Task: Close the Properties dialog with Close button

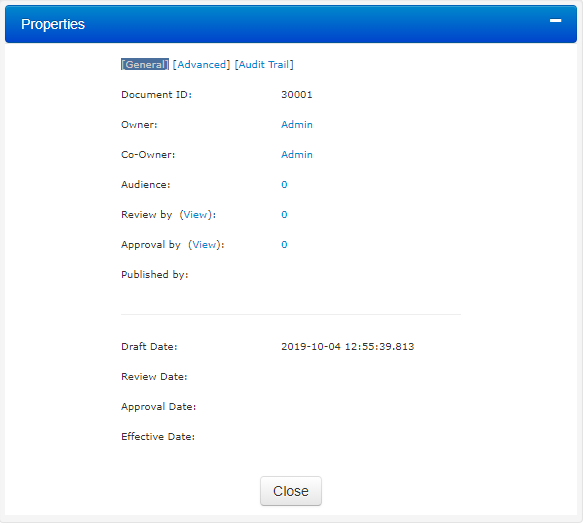Action: tap(291, 491)
